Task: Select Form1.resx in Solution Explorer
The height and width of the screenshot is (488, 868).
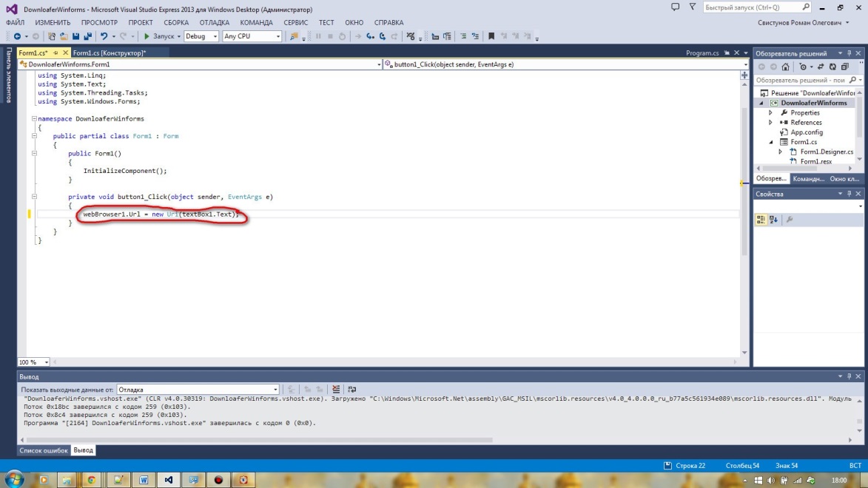Action: (x=816, y=162)
